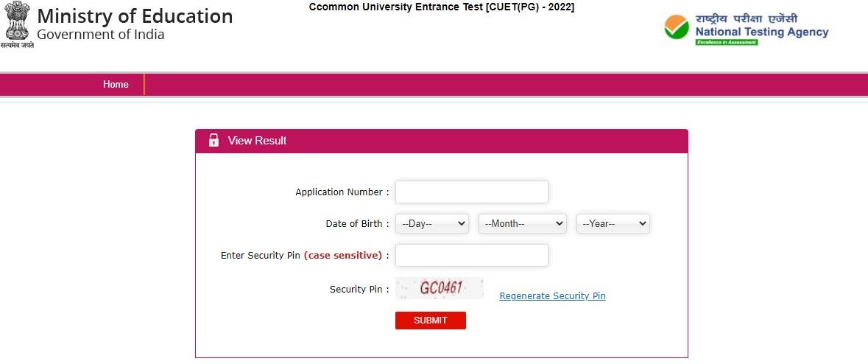This screenshot has height=364, width=868.
Task: Open the Month dropdown selector
Action: click(522, 224)
